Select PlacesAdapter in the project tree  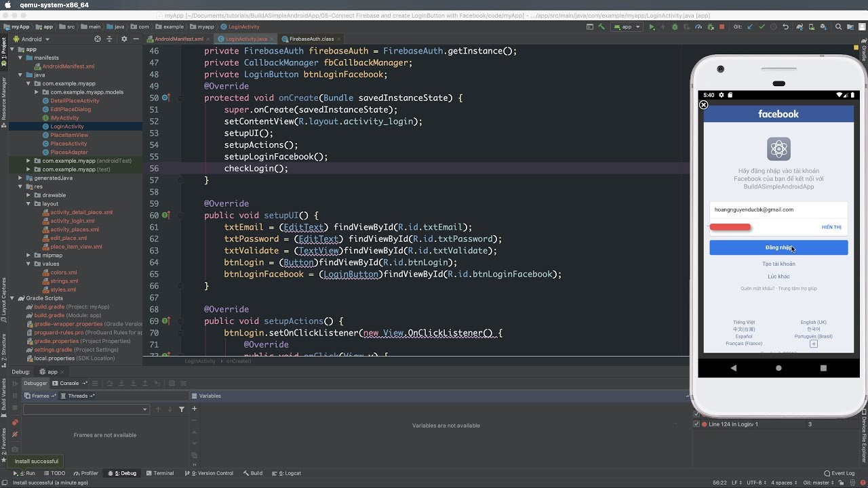[x=68, y=152]
